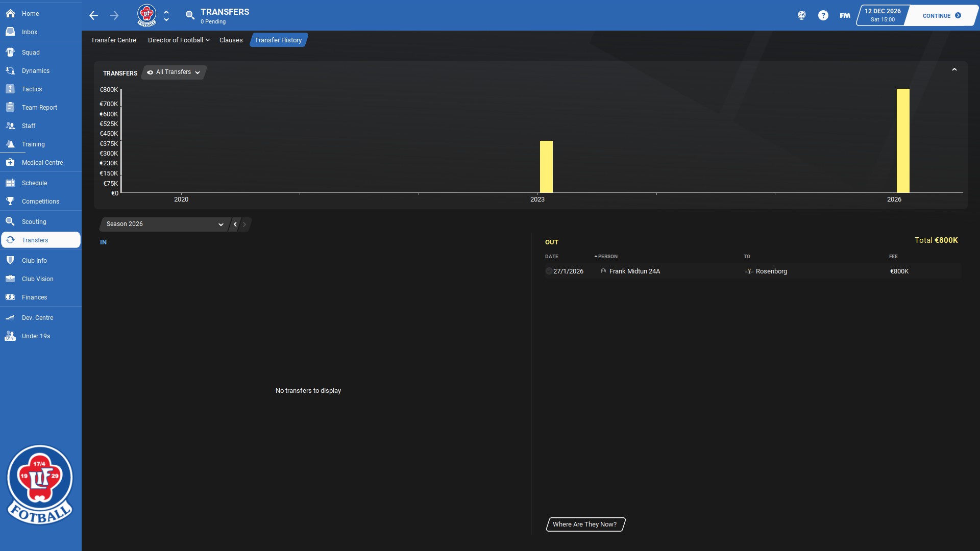The height and width of the screenshot is (551, 980).
Task: Open the FM menu icon
Action: pos(845,15)
